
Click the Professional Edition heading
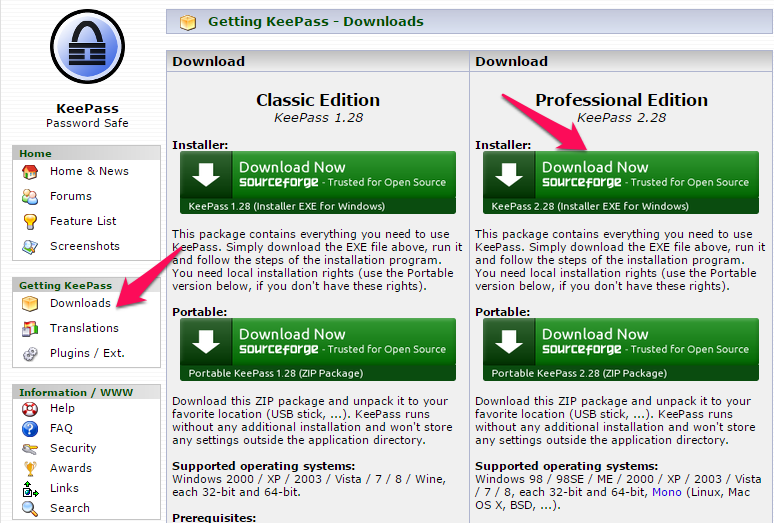click(x=621, y=100)
